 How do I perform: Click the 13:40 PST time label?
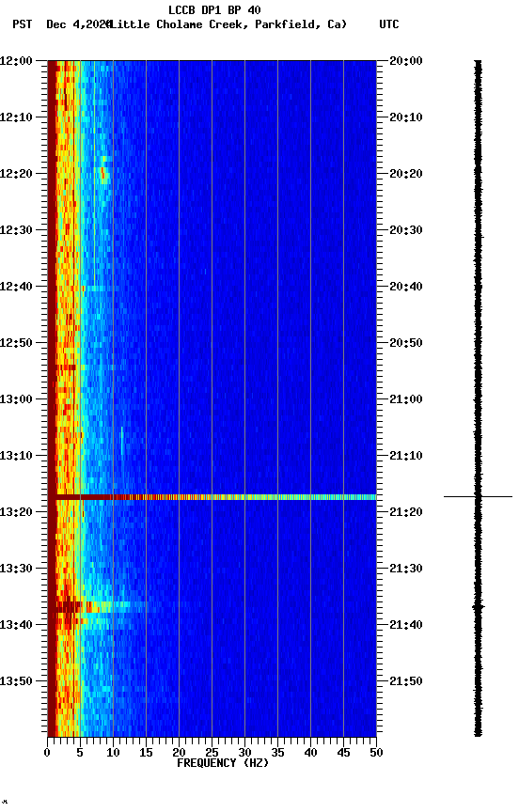[x=16, y=625]
